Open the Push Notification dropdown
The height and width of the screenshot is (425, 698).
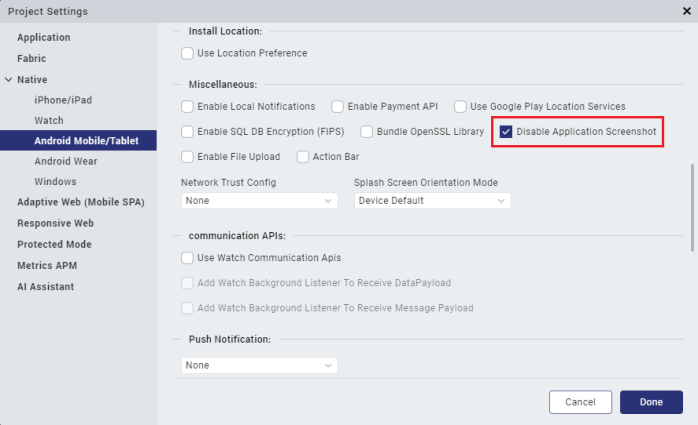260,365
